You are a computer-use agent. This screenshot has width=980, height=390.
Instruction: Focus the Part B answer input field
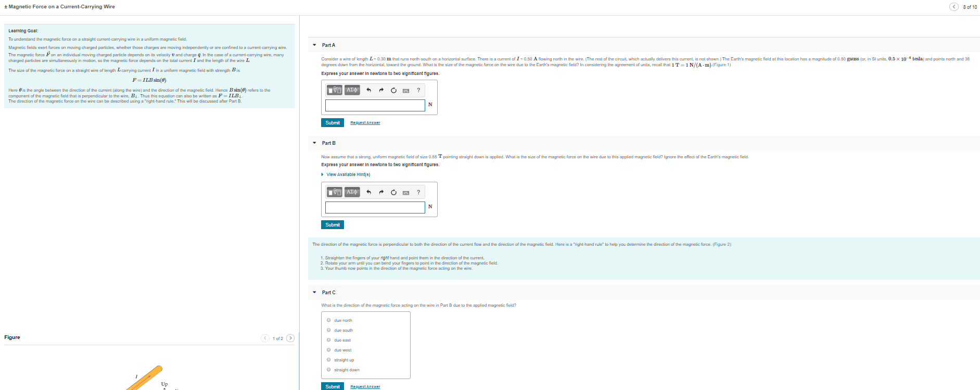tap(375, 207)
